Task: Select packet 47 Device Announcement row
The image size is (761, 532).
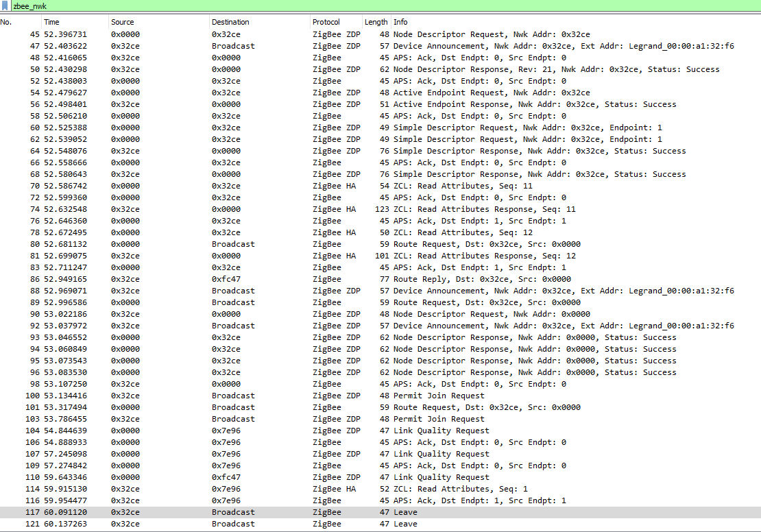Action: point(380,46)
